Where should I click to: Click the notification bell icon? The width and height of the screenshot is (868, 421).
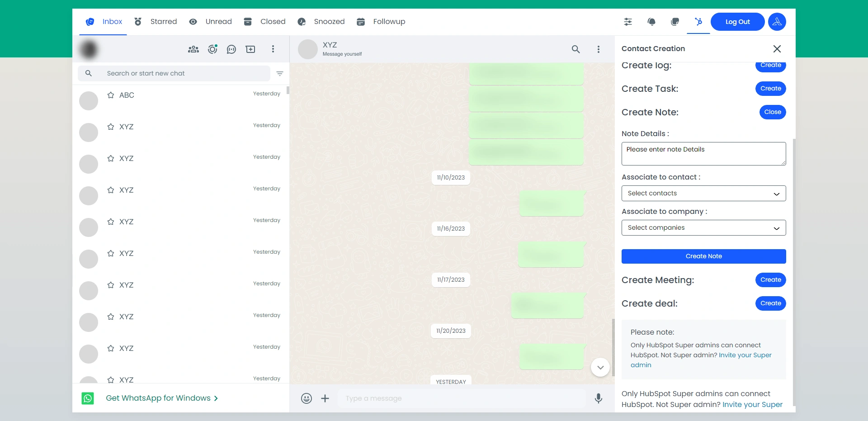pos(651,22)
